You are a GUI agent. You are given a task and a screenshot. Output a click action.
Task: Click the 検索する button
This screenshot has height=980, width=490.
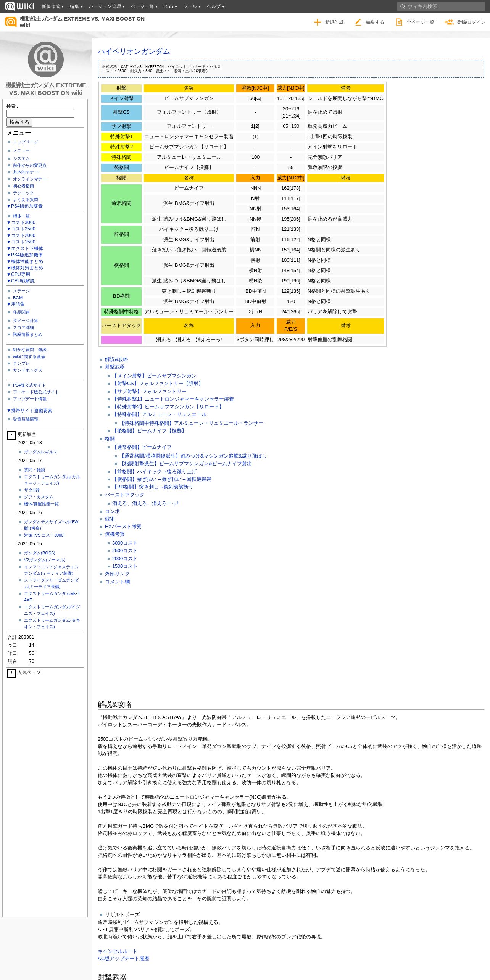[19, 122]
